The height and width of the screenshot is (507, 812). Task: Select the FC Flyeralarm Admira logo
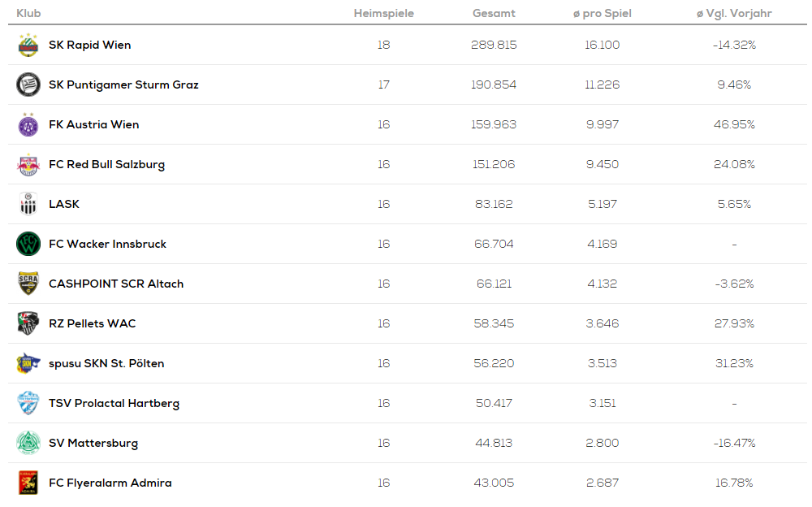(x=28, y=483)
